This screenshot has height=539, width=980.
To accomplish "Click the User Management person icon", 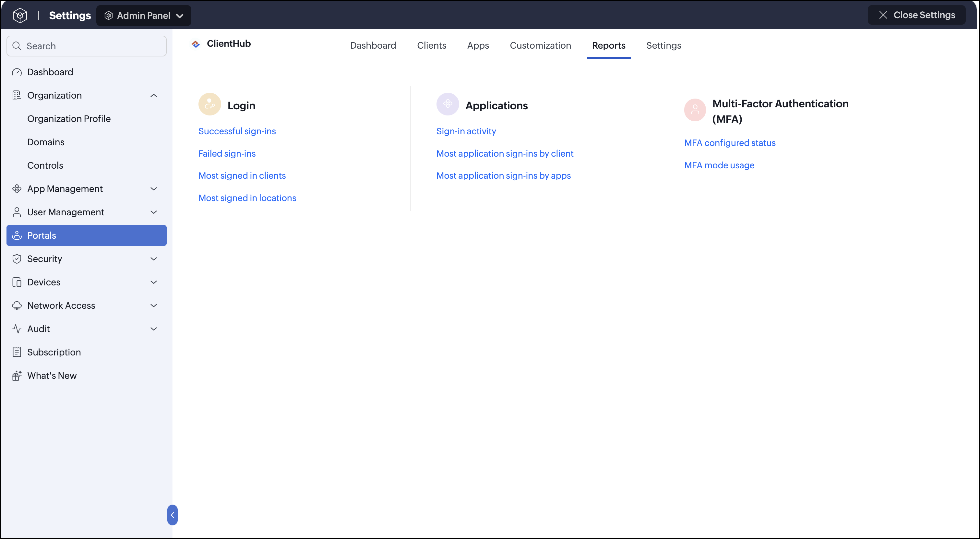I will tap(17, 212).
